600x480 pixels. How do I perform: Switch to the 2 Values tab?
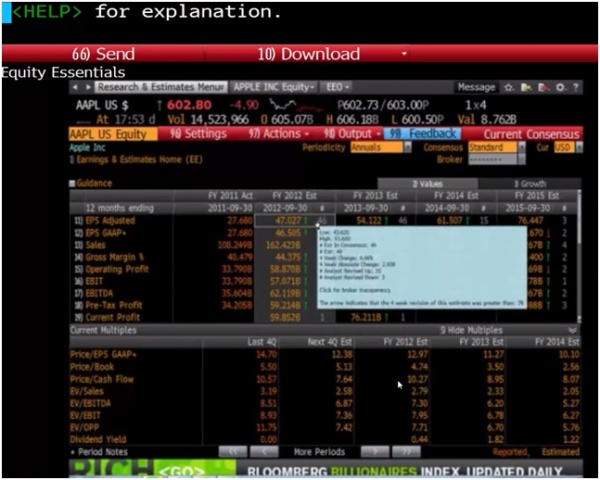(427, 184)
